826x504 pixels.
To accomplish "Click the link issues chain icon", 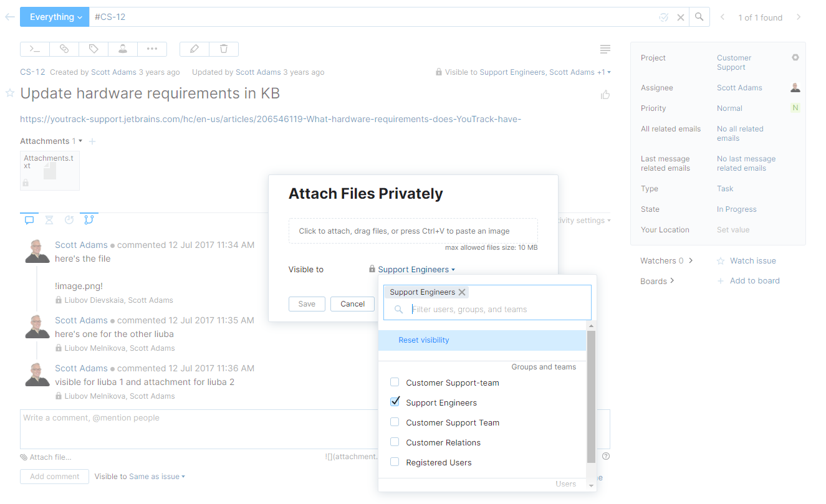I will click(64, 49).
